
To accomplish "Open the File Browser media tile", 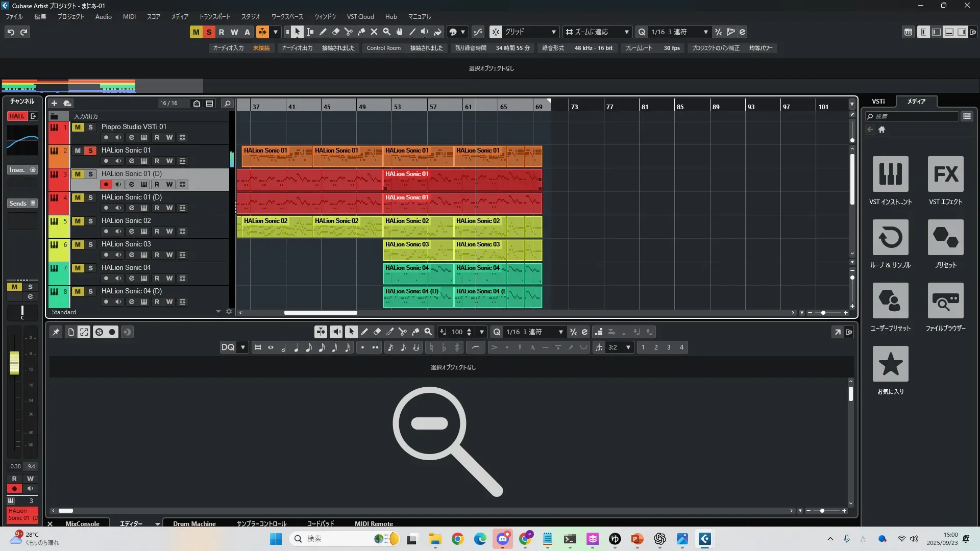I will click(x=945, y=301).
